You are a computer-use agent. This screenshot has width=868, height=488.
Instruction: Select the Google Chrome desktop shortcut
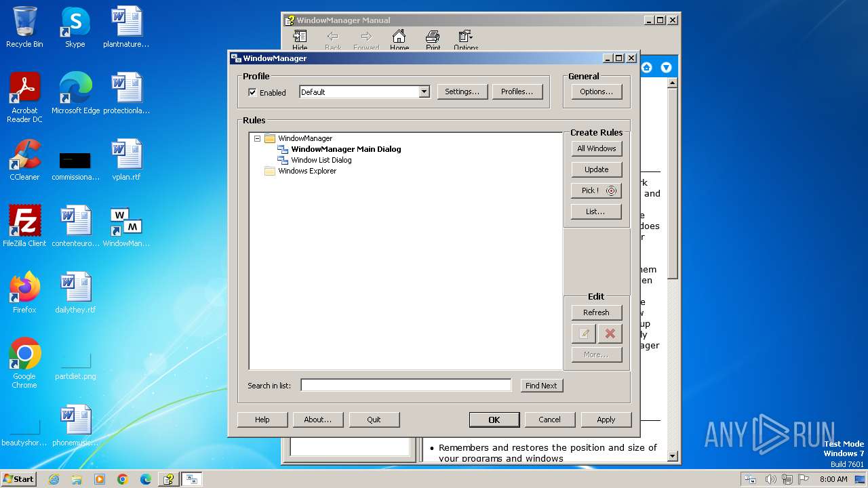tap(24, 363)
